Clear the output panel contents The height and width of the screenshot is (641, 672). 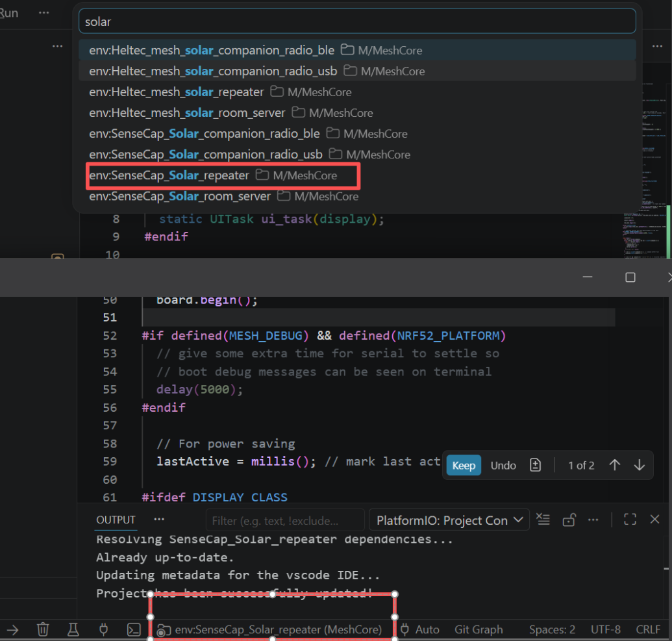(543, 520)
